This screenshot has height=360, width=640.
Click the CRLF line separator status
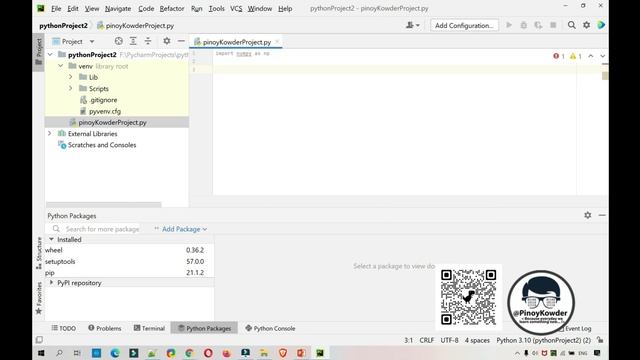427,340
